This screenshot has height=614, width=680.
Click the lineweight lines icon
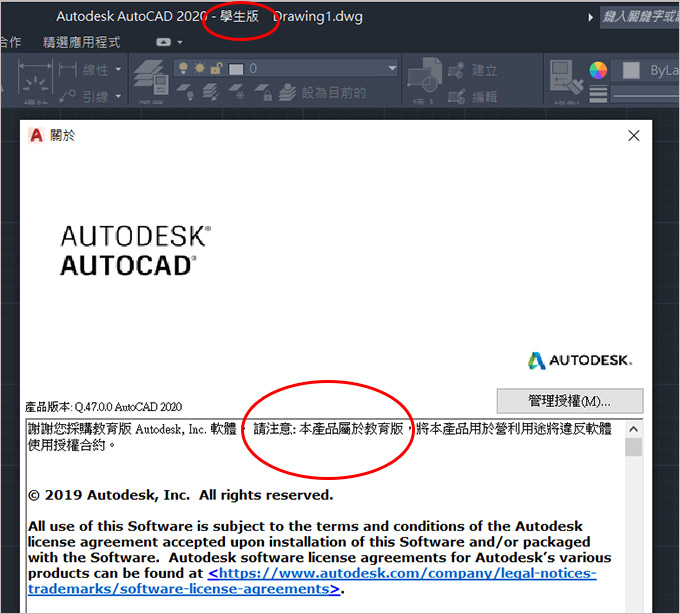598,94
